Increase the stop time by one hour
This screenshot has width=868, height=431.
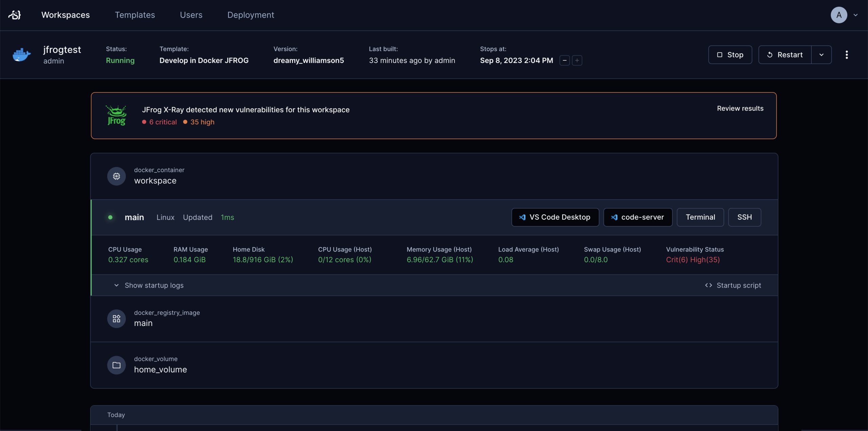[577, 60]
